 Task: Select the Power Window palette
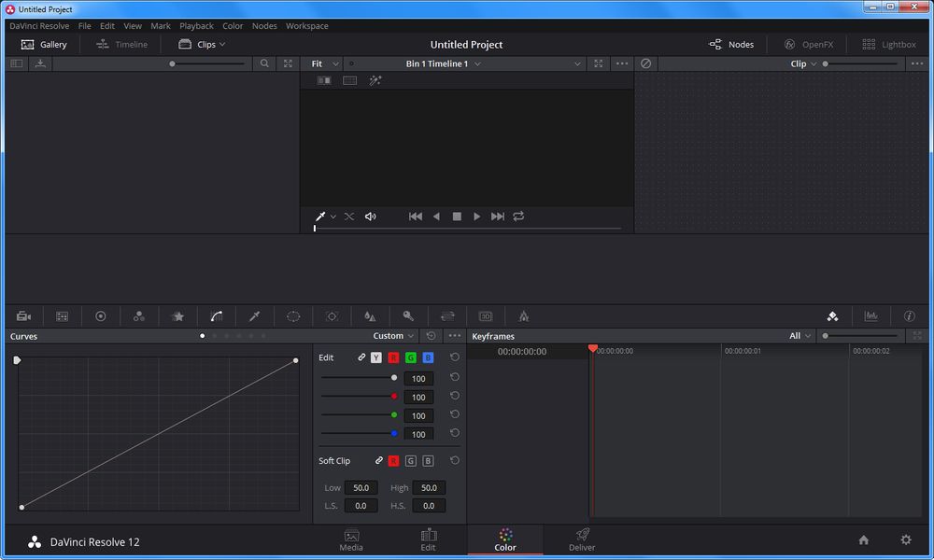[292, 315]
